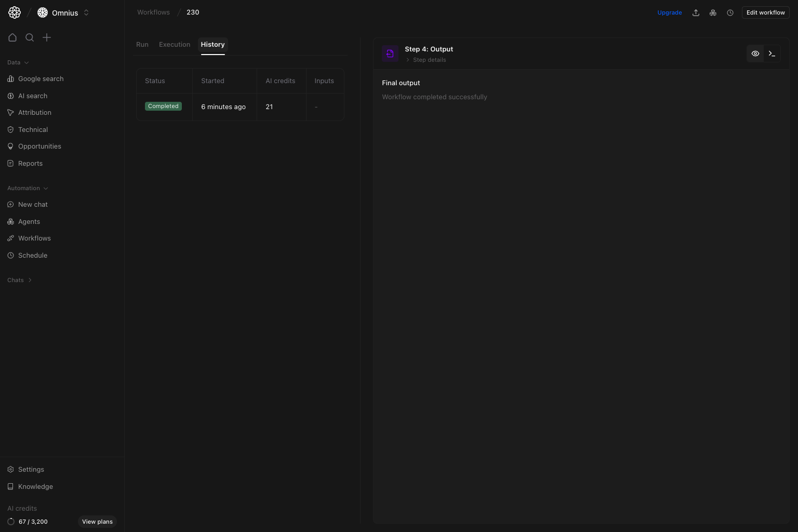Toggle the eye preview on Step 4
798x532 pixels.
pyautogui.click(x=755, y=54)
